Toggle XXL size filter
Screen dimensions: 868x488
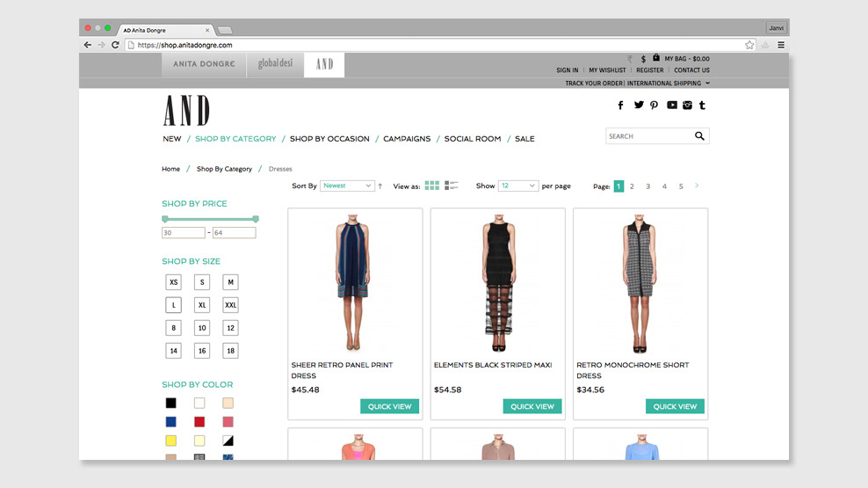[230, 305]
